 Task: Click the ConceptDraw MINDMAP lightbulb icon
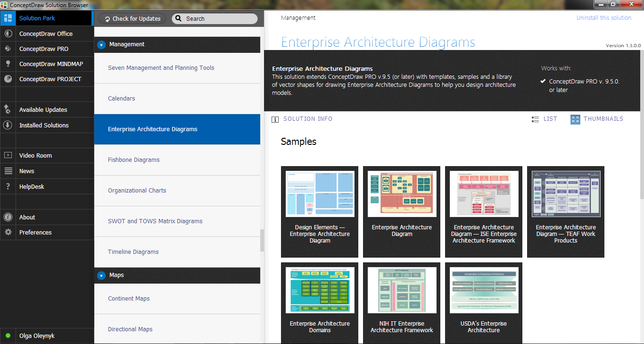[x=8, y=64]
